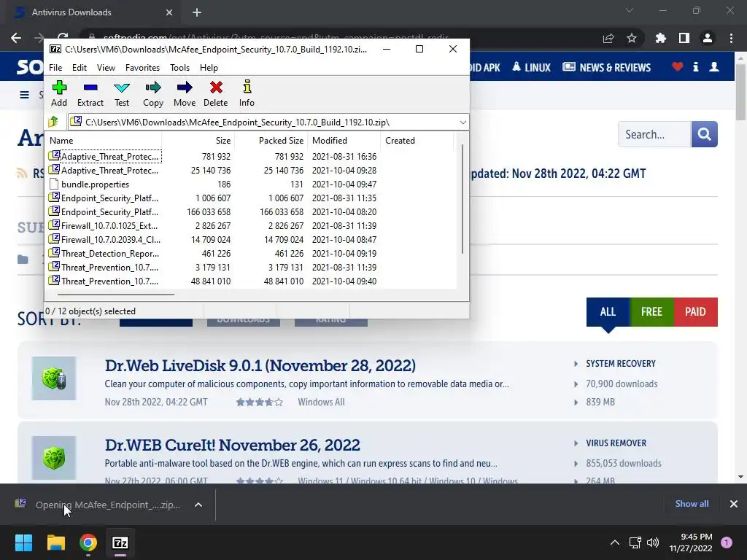Filter listings by ALL

click(608, 312)
